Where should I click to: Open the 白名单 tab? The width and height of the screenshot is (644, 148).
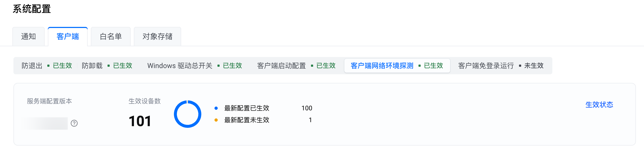(x=111, y=37)
